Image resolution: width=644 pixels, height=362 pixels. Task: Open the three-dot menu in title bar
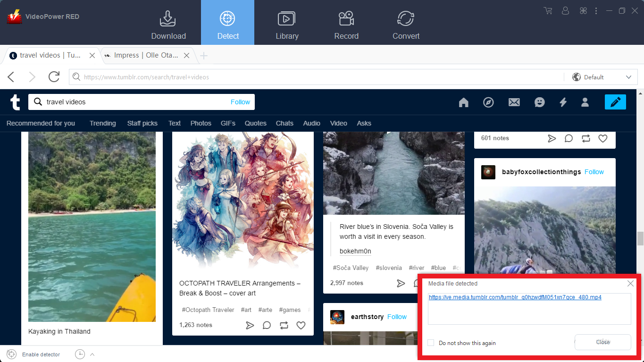click(x=596, y=11)
